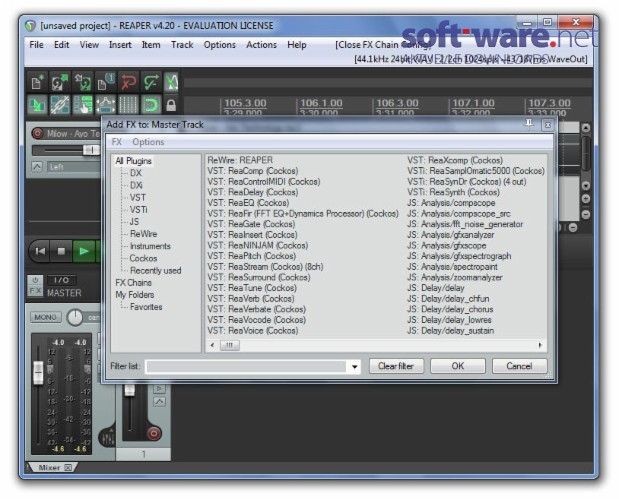Image resolution: width=619 pixels, height=500 pixels.
Task: Click the New project toolbar icon
Action: [38, 82]
